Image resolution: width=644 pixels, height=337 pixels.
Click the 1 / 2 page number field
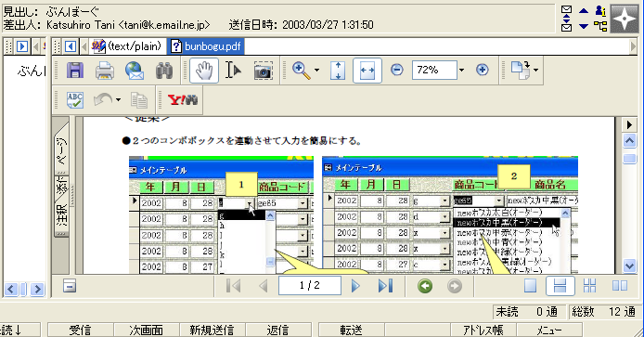pos(310,285)
